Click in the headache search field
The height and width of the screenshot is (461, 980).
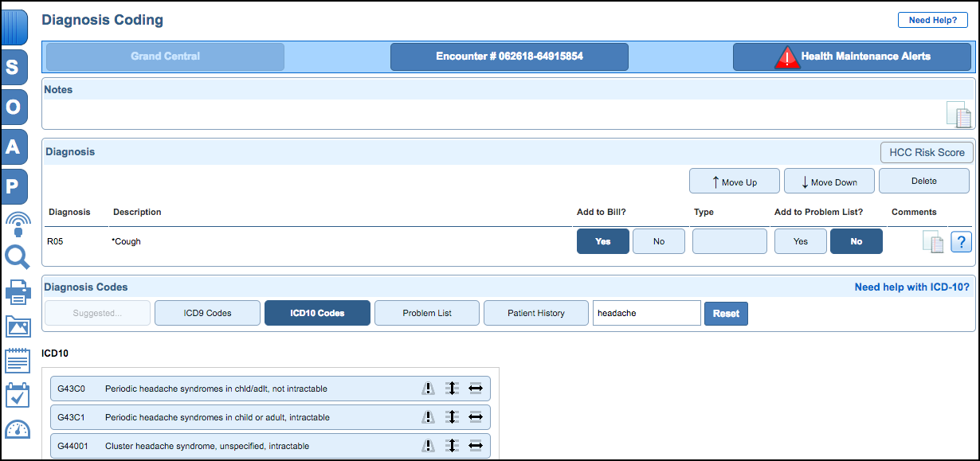click(645, 313)
